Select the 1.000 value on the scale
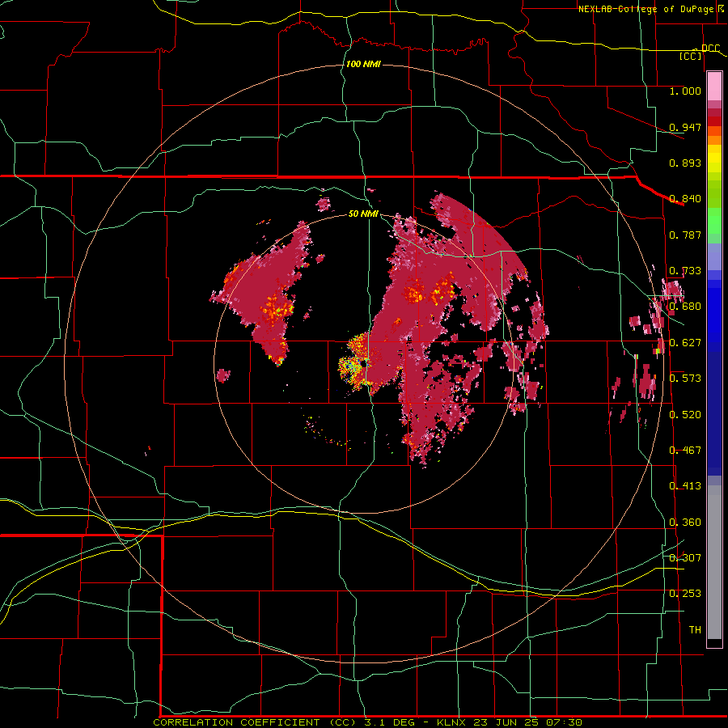 pos(685,91)
